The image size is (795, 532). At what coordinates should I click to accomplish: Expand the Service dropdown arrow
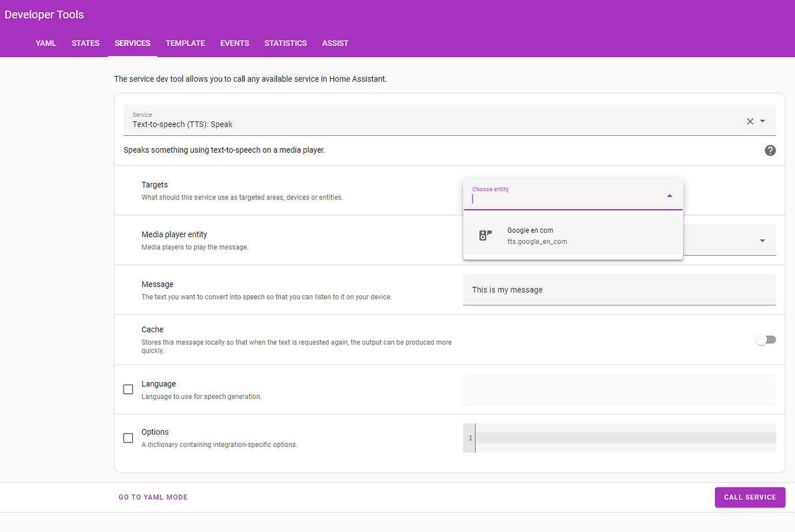[763, 121]
